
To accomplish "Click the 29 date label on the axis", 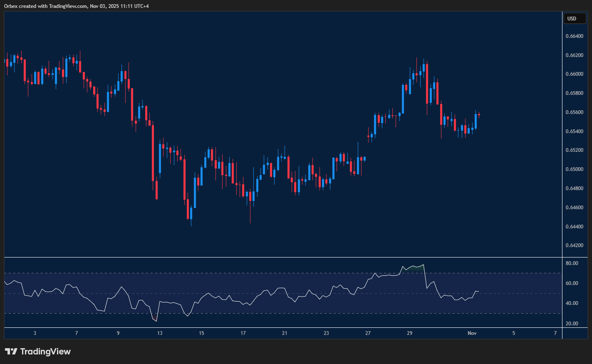I will [x=409, y=333].
